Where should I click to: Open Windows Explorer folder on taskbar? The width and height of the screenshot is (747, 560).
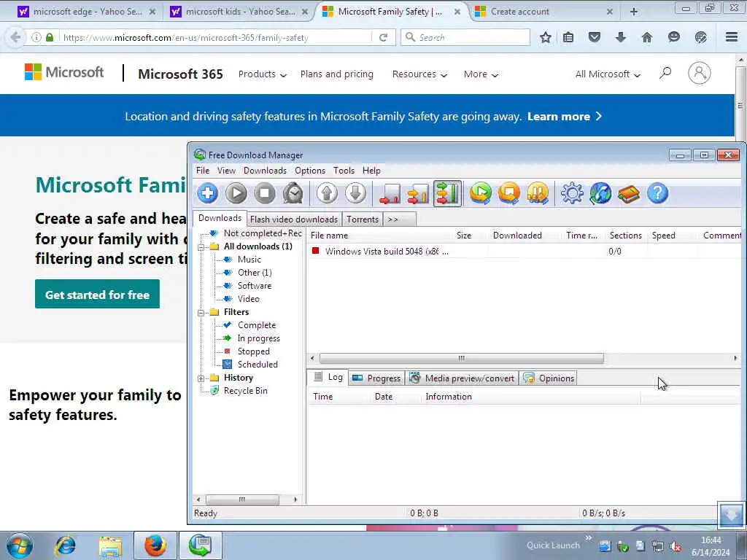(111, 545)
